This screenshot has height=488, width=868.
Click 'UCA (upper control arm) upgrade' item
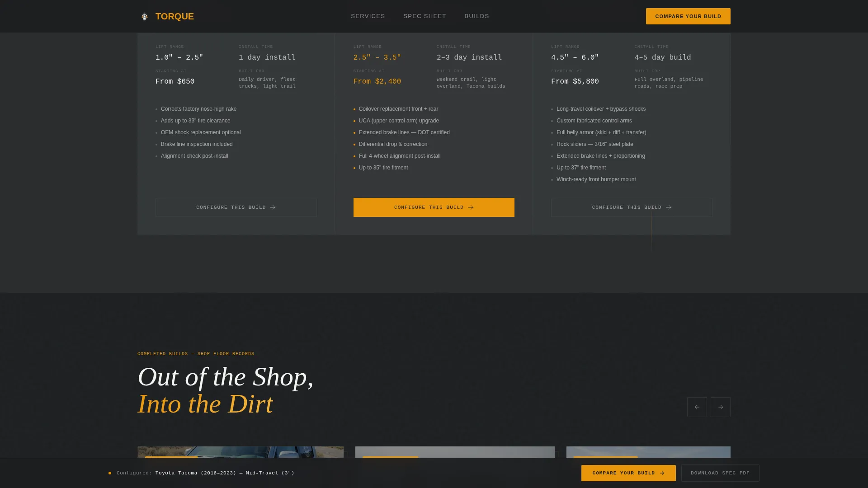pos(399,121)
